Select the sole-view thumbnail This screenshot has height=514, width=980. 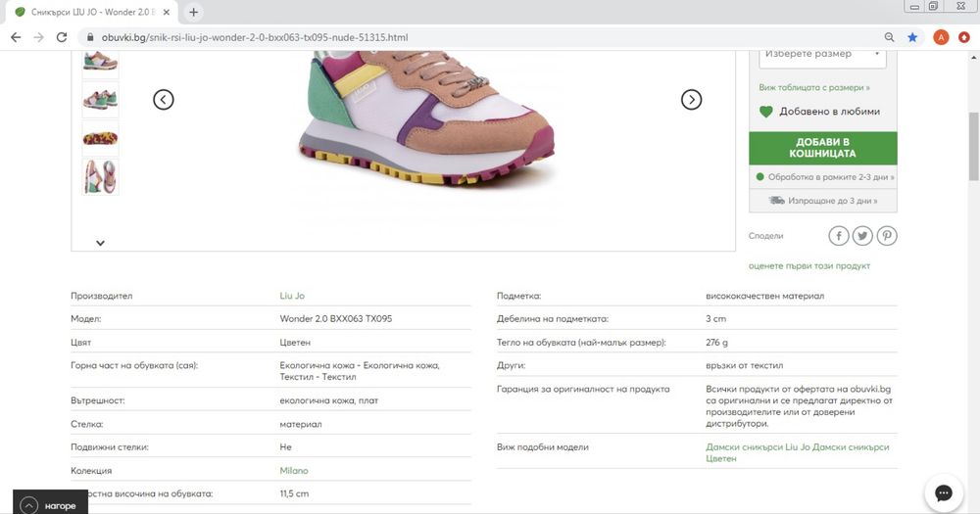(100, 138)
